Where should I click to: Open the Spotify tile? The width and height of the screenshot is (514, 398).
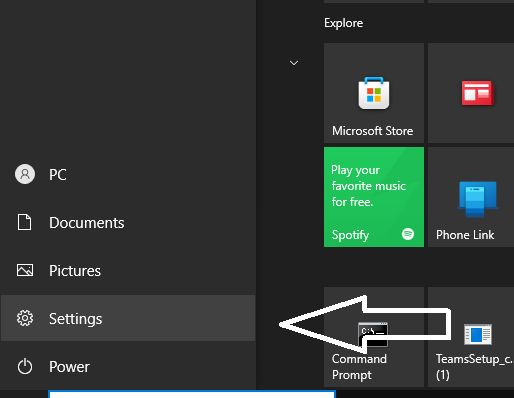click(374, 197)
